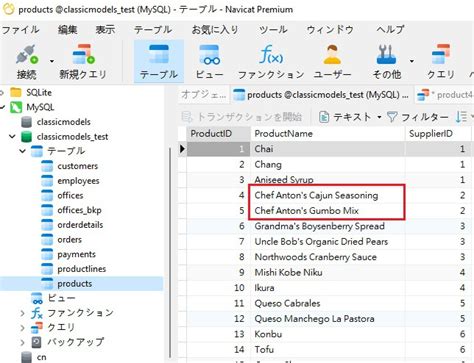
Task: Open the お気に入り menu
Action: tap(215, 30)
